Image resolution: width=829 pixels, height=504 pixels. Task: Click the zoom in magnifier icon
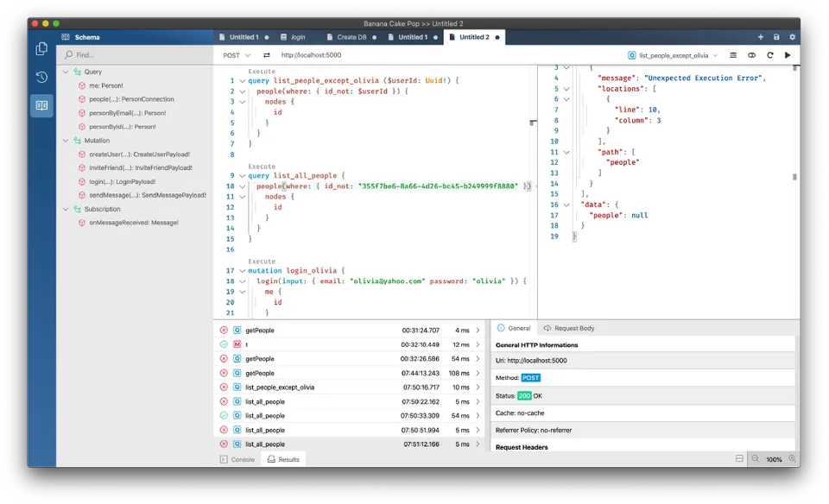coord(792,459)
